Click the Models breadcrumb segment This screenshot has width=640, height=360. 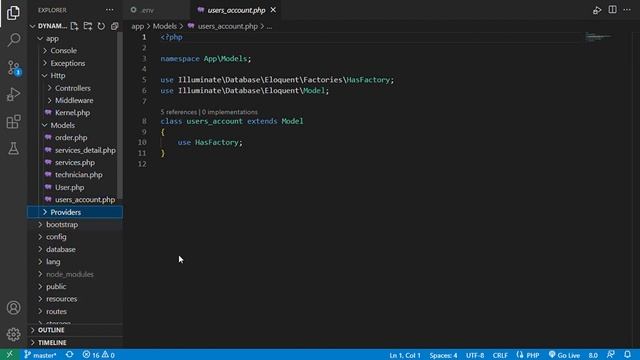164,26
